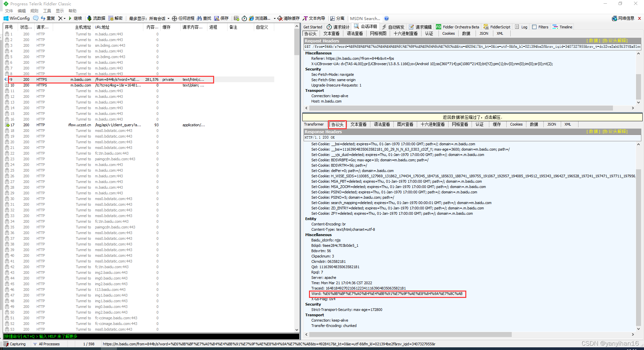Click the MSDN Search box

pyautogui.click(x=365, y=18)
